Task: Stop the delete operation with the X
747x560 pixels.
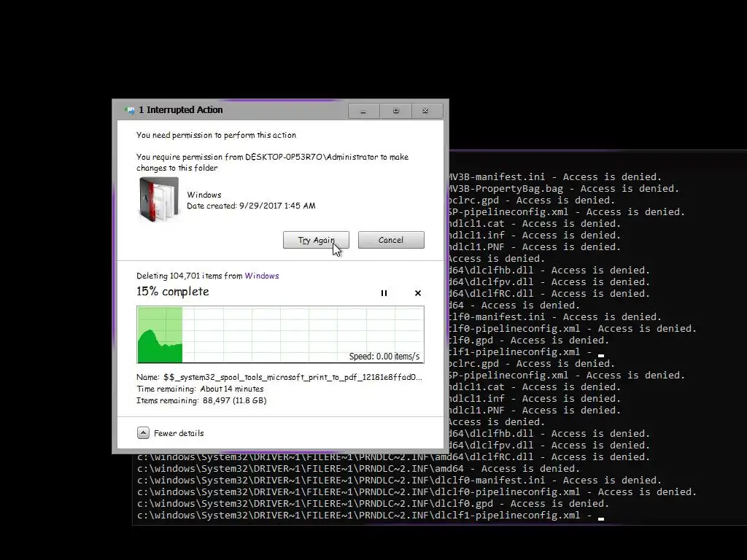Action: pos(418,293)
